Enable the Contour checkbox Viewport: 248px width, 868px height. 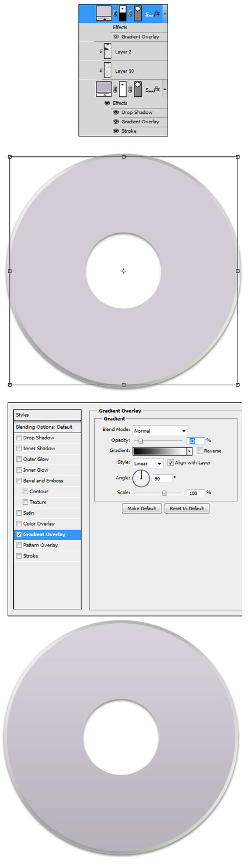(x=25, y=492)
